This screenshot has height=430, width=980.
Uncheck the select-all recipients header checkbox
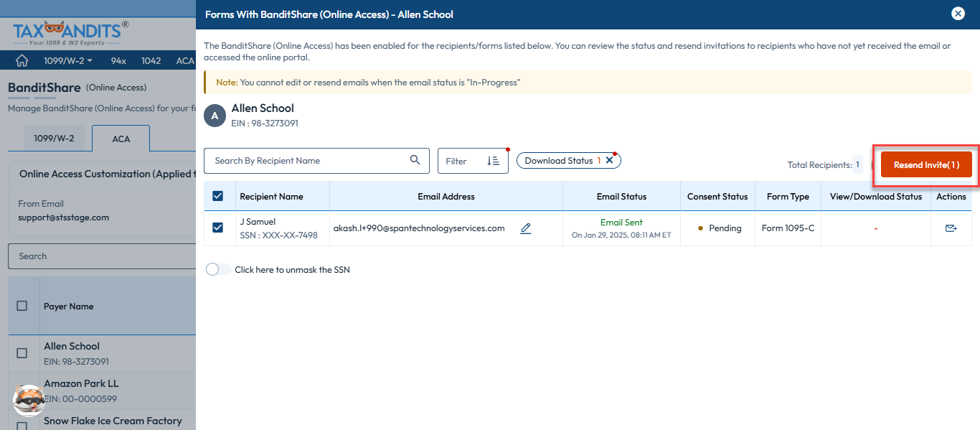[218, 196]
